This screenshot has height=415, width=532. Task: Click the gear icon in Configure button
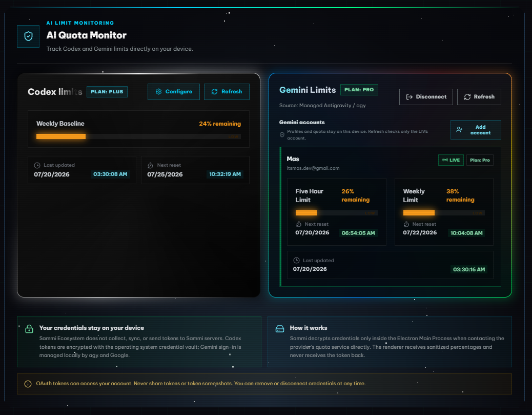click(x=158, y=92)
